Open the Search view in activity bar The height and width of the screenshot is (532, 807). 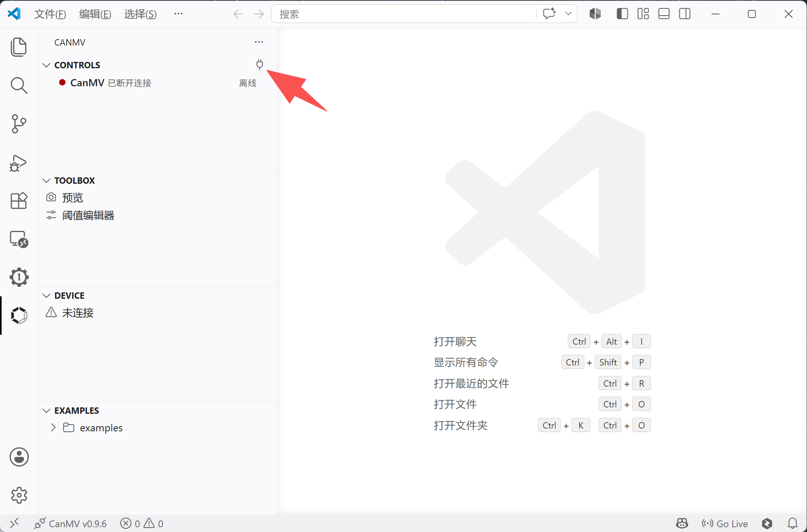point(19,85)
